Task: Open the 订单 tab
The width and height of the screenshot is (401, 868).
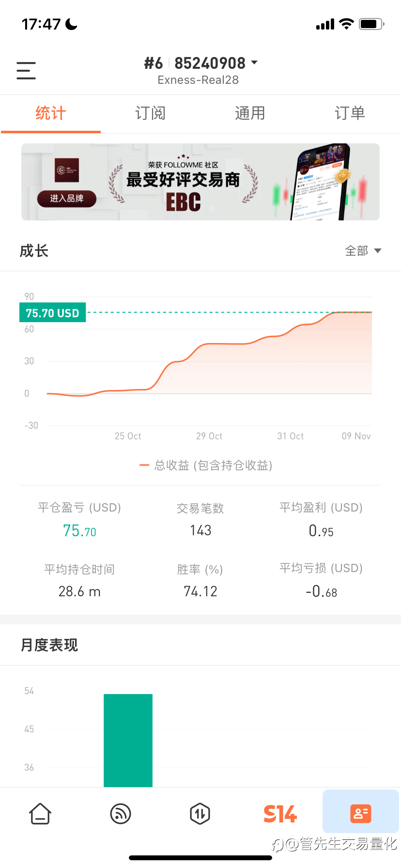Action: 350,113
